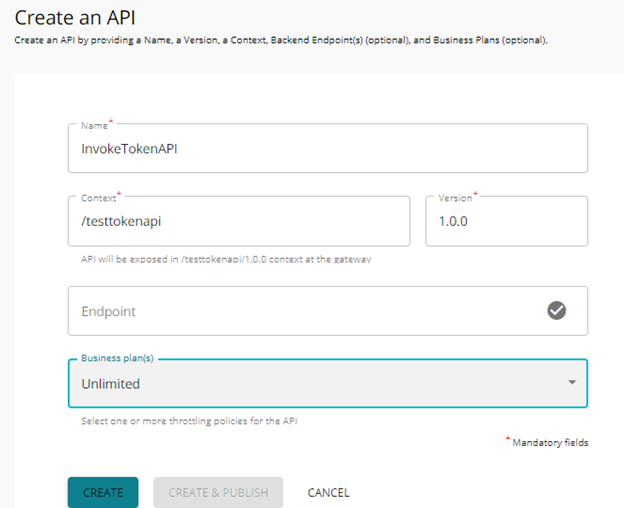The height and width of the screenshot is (508, 624).
Task: Select the Unlimited business plan value
Action: (x=111, y=384)
